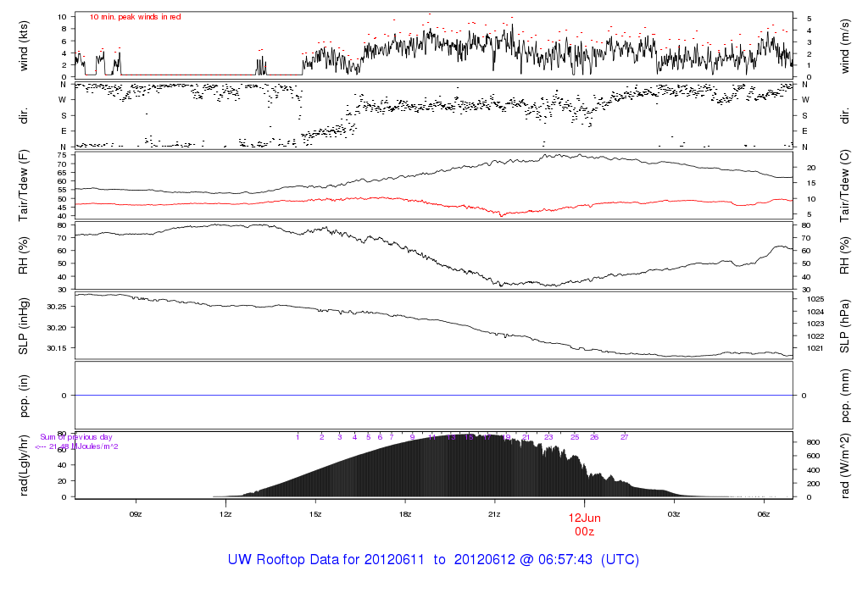Select the "1023" hPa tick label

(x=815, y=324)
